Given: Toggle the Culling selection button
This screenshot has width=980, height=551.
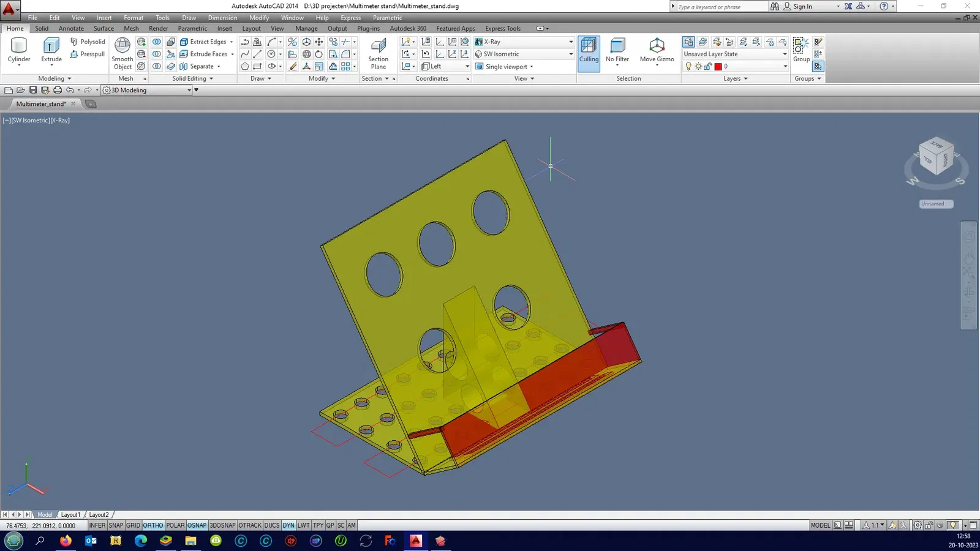Looking at the screenshot, I should click(x=589, y=52).
